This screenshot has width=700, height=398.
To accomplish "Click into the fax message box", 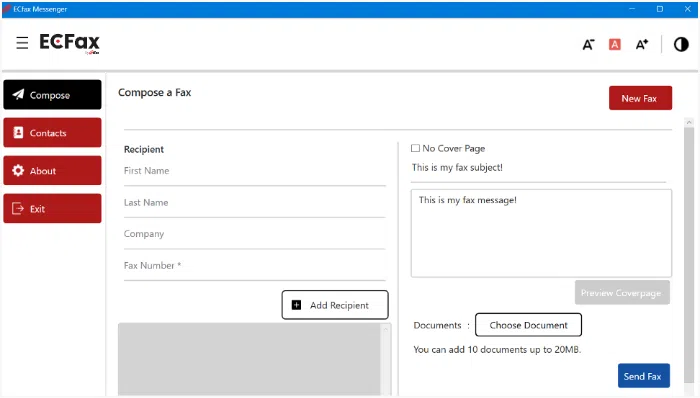I will pos(541,233).
